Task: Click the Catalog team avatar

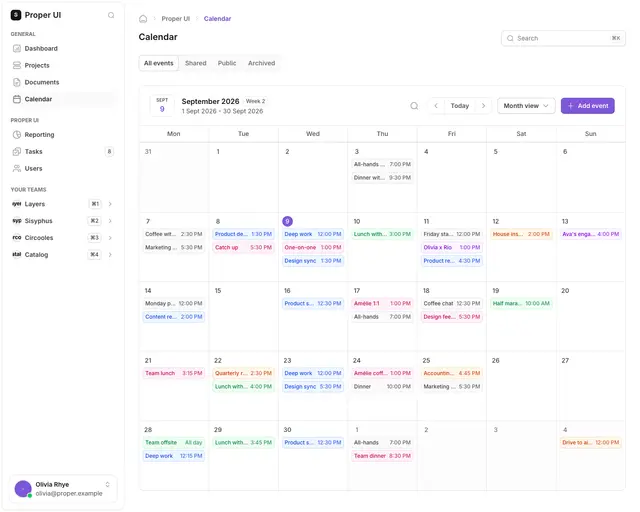Action: pyautogui.click(x=17, y=257)
